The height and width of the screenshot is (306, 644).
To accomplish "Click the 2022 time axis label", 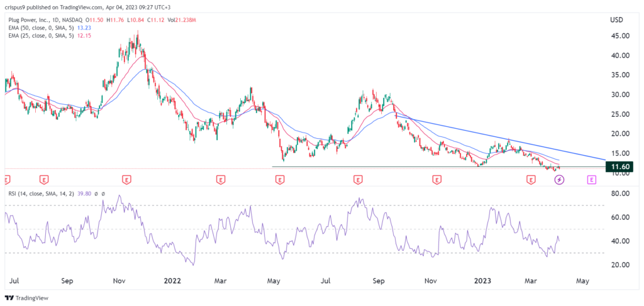I will (172, 281).
